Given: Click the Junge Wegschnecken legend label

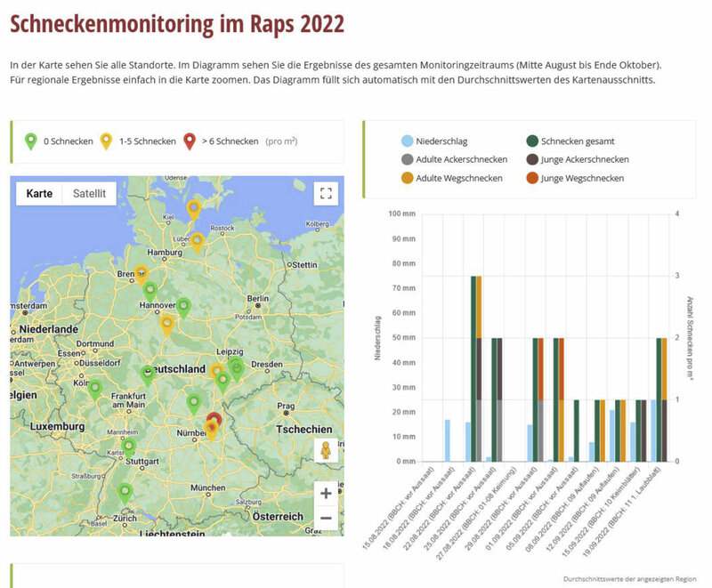Looking at the screenshot, I should (x=582, y=178).
